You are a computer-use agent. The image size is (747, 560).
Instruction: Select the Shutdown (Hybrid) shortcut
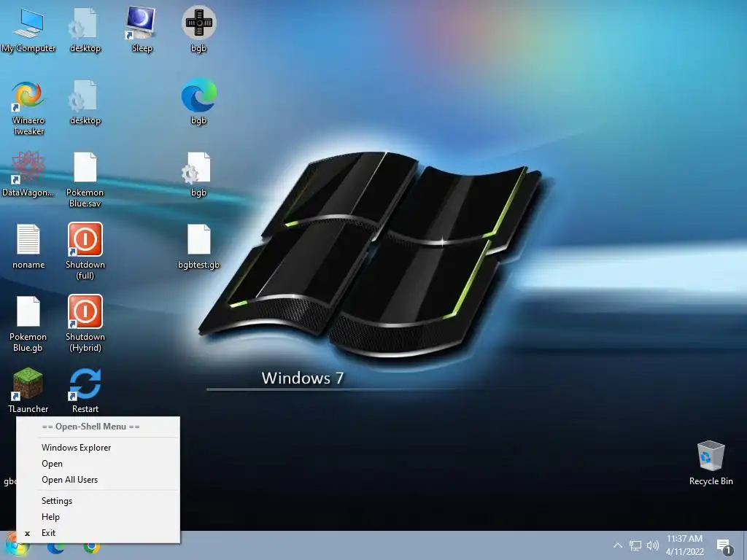[x=85, y=324]
